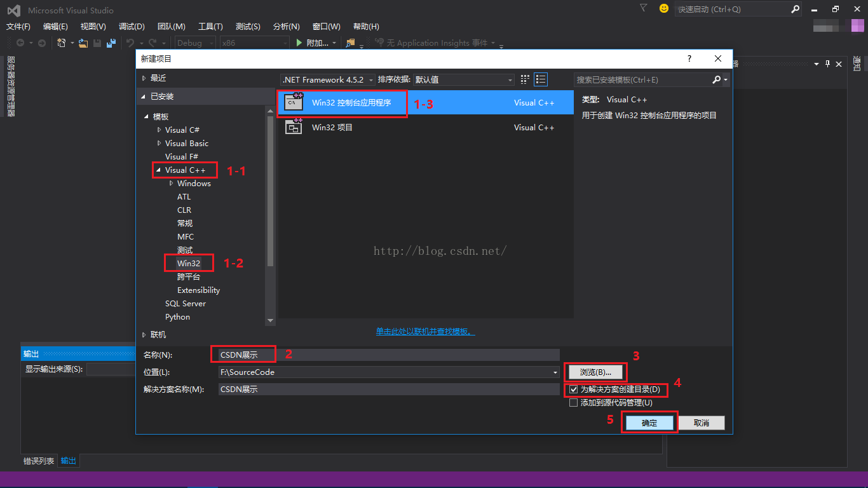
Task: Expand the Windows node under Visual C++
Action: (172, 183)
